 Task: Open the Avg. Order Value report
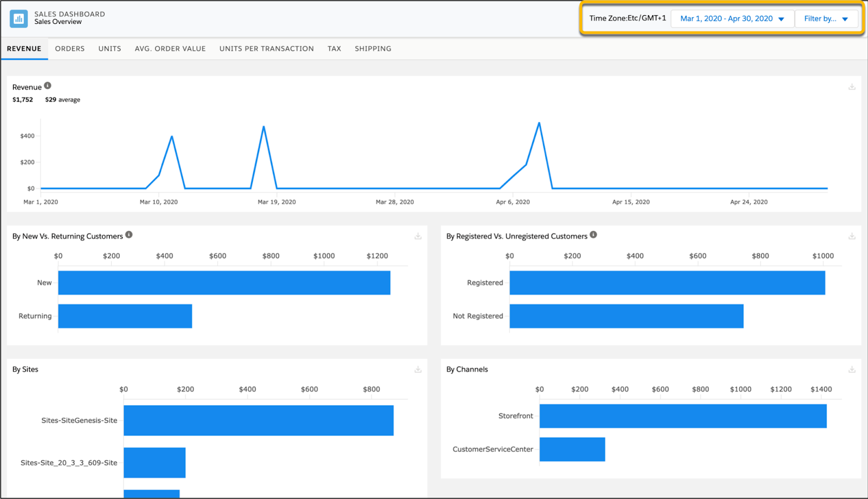170,48
